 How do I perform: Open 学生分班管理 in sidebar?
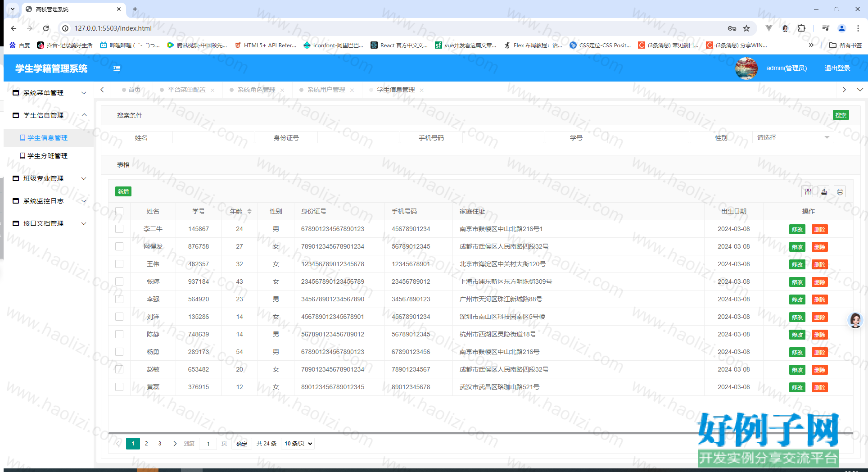(49, 156)
